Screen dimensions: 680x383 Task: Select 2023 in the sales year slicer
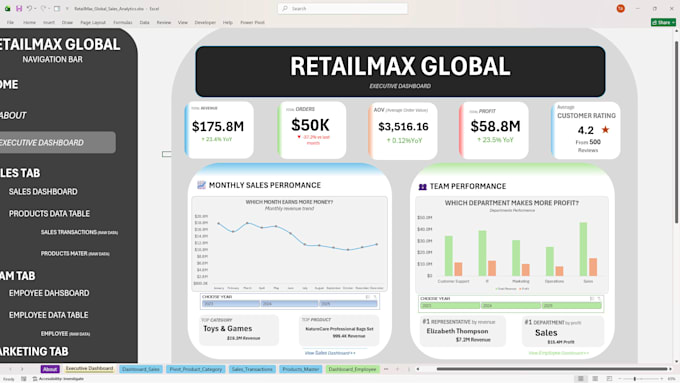pos(231,304)
